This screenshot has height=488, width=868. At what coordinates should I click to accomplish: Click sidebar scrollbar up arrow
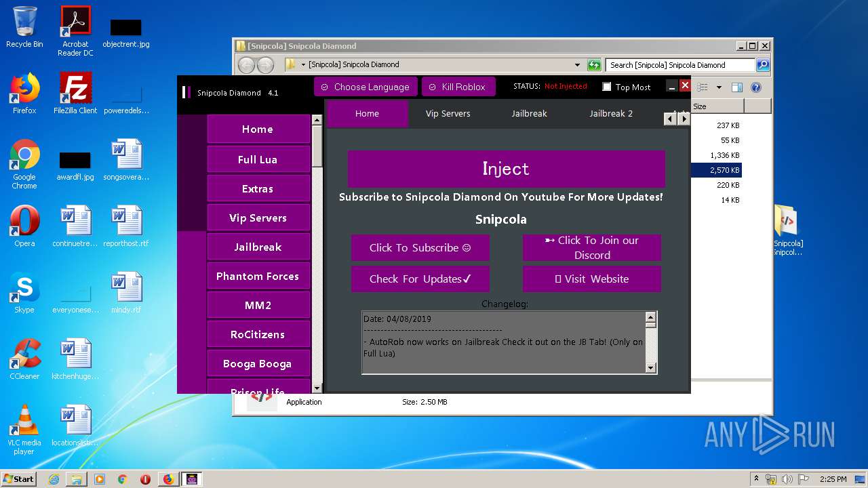pyautogui.click(x=317, y=119)
